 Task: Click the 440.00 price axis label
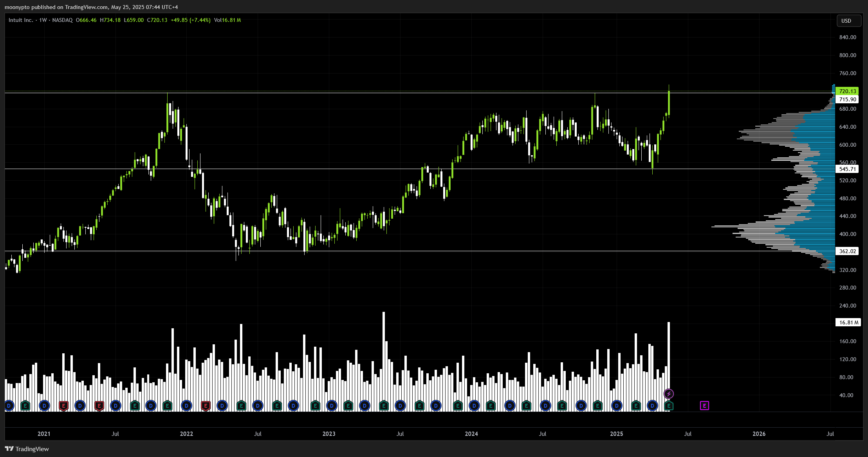pos(848,216)
